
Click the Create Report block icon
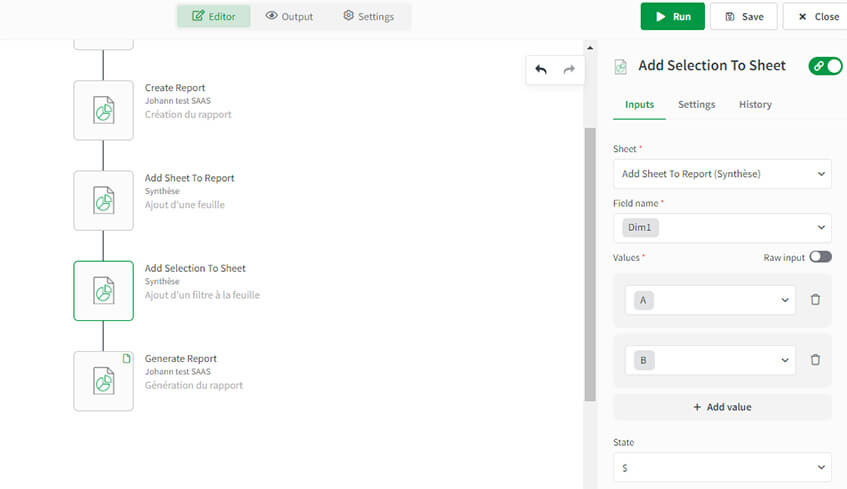tap(103, 110)
